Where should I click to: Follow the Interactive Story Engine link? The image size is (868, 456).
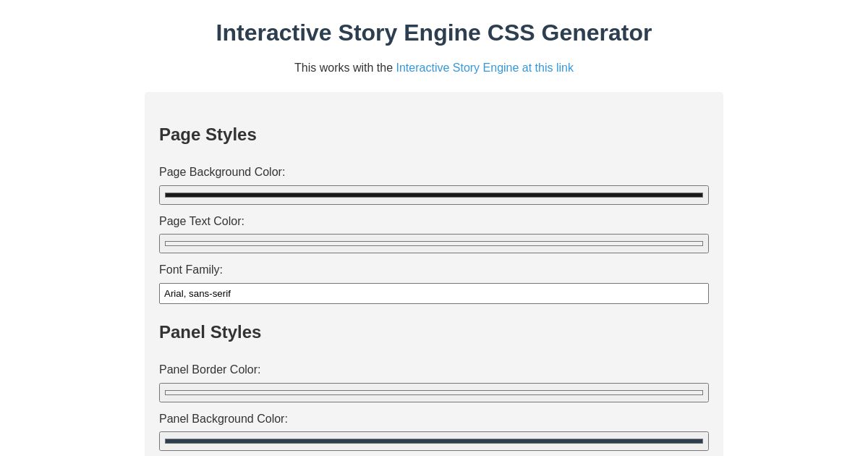point(485,67)
